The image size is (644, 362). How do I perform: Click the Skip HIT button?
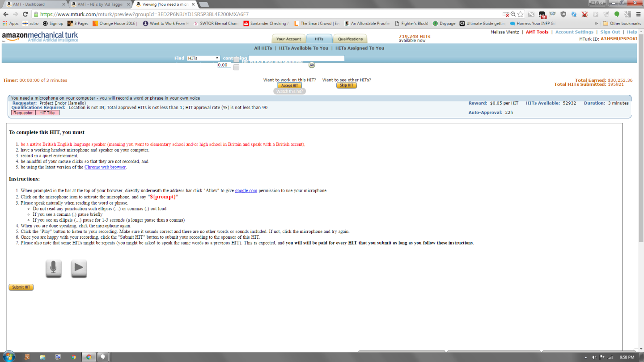click(346, 85)
